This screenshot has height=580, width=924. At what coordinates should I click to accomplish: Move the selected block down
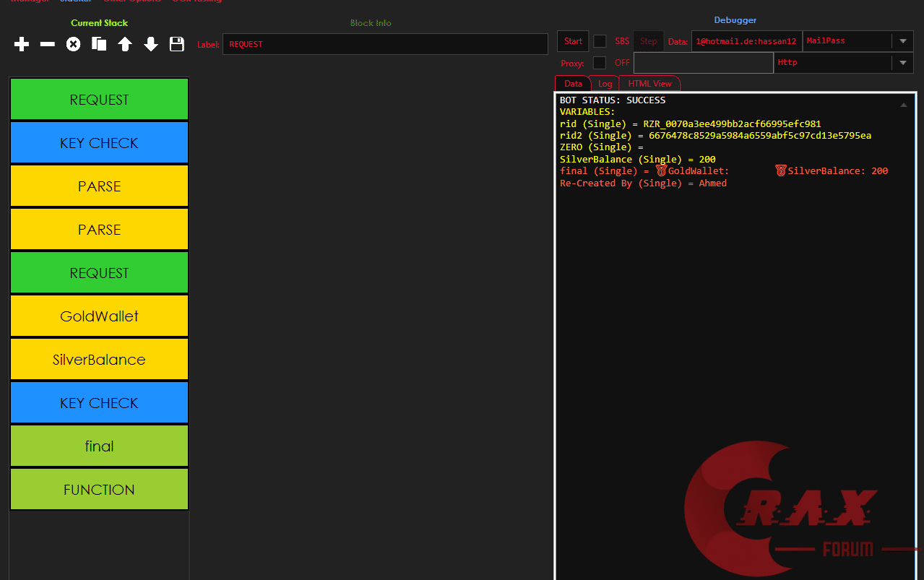point(151,44)
